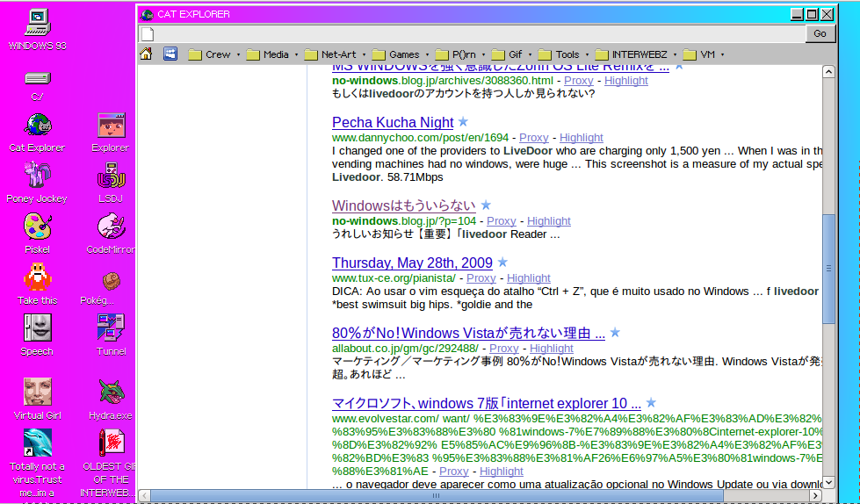Open the Gif folder dropdown
860x504 pixels.
(x=511, y=54)
